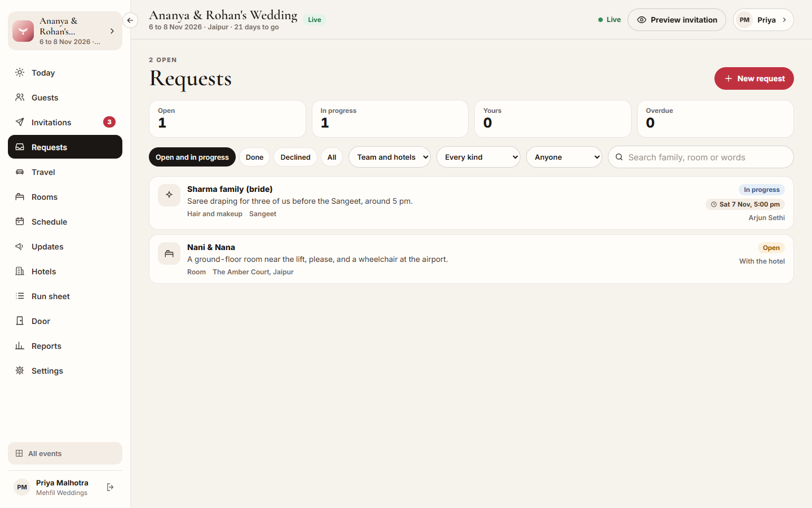Open the All events button
812x508 pixels.
(65, 453)
